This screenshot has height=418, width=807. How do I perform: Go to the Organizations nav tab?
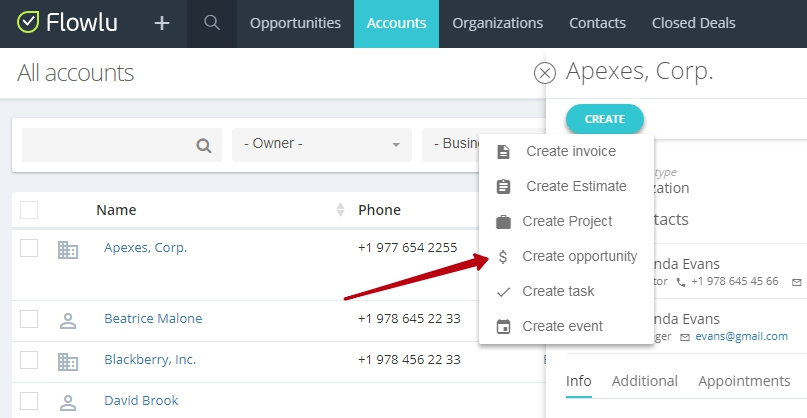pos(498,24)
